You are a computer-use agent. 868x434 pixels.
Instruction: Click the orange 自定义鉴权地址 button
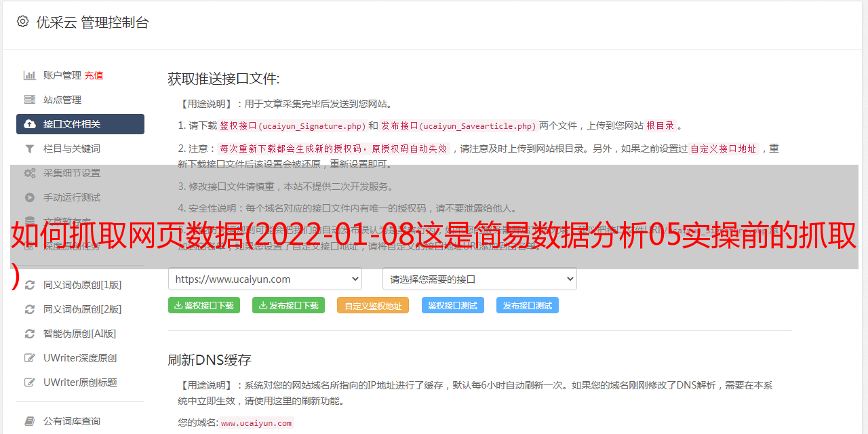point(373,306)
